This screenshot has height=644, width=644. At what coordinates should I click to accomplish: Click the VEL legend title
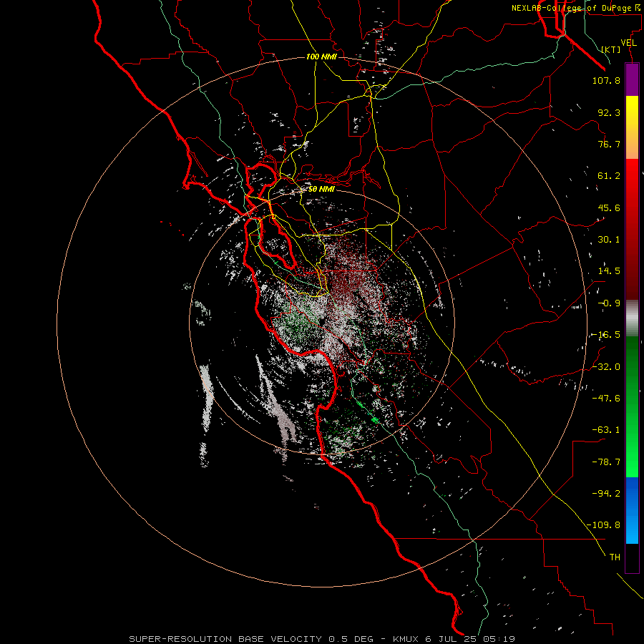[628, 43]
